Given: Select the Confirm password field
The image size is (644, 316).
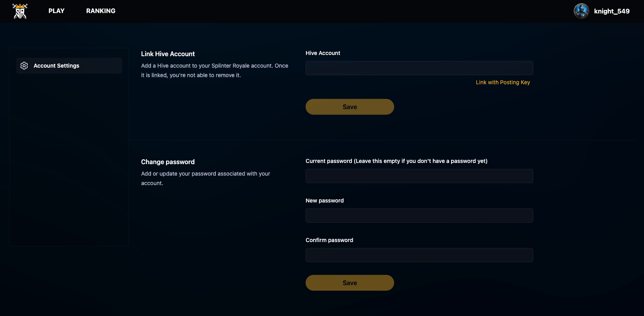Looking at the screenshot, I should pos(419,255).
